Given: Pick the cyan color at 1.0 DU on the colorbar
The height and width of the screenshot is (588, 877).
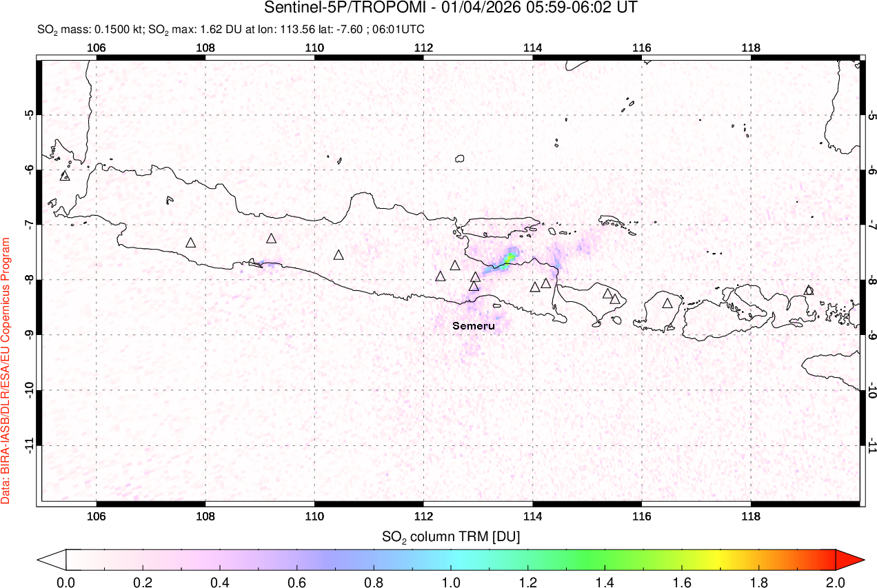Looking at the screenshot, I should (451, 558).
